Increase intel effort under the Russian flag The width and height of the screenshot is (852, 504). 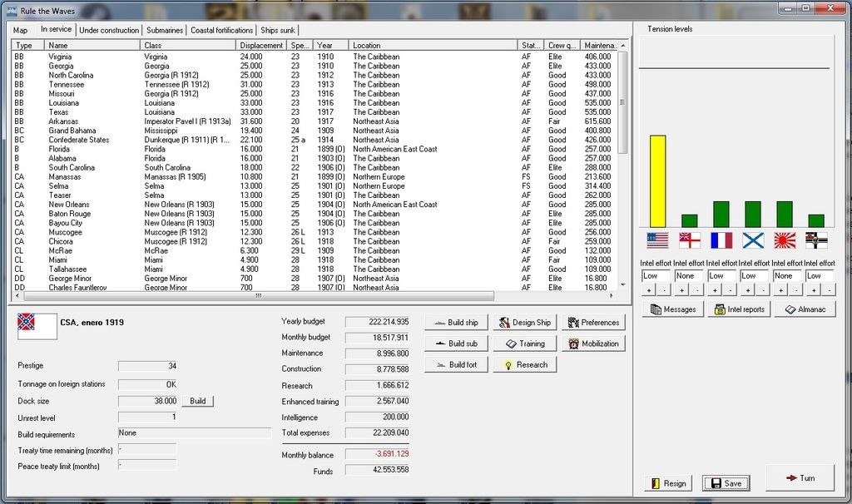click(x=748, y=290)
